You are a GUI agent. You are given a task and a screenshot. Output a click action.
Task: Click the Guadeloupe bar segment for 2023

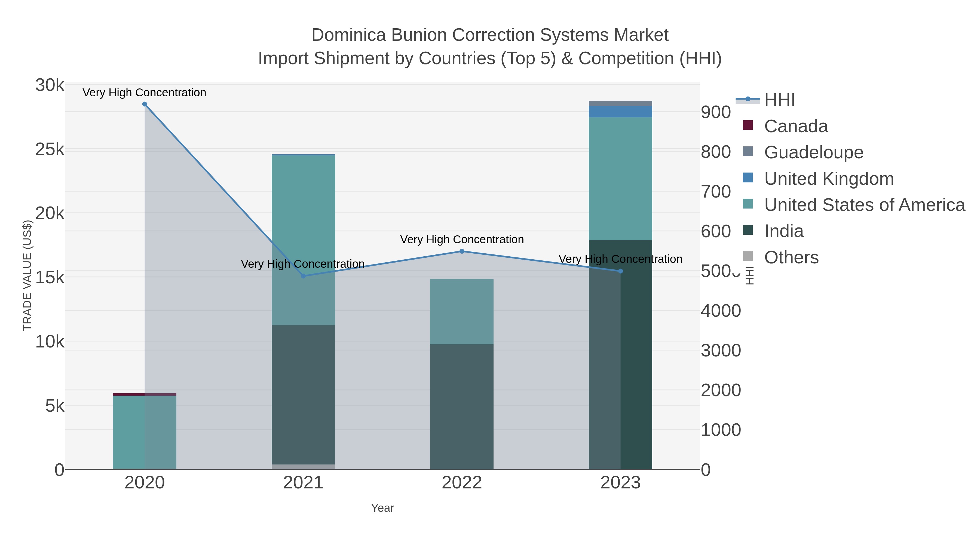[x=620, y=104]
